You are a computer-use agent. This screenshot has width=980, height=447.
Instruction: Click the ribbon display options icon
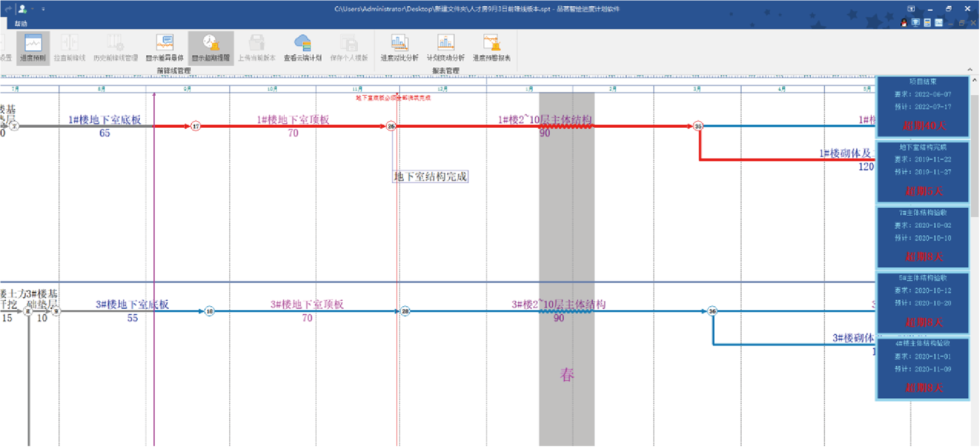[x=911, y=9]
